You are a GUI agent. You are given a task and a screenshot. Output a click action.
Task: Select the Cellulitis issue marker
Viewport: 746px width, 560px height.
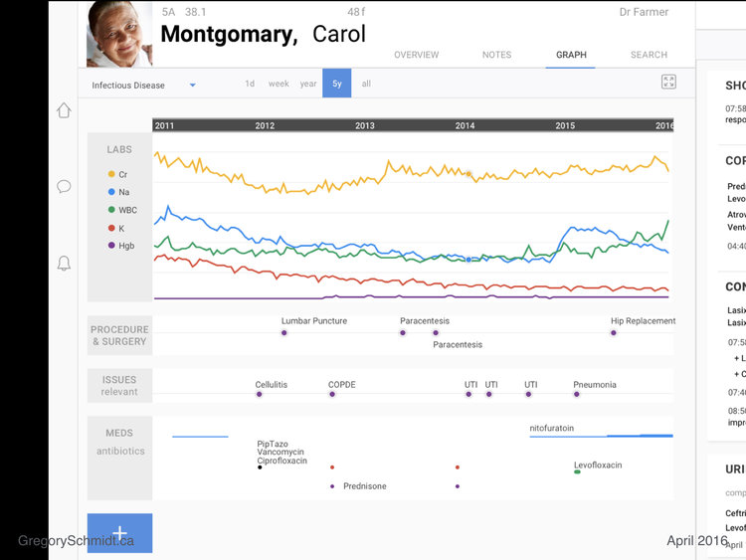point(259,394)
